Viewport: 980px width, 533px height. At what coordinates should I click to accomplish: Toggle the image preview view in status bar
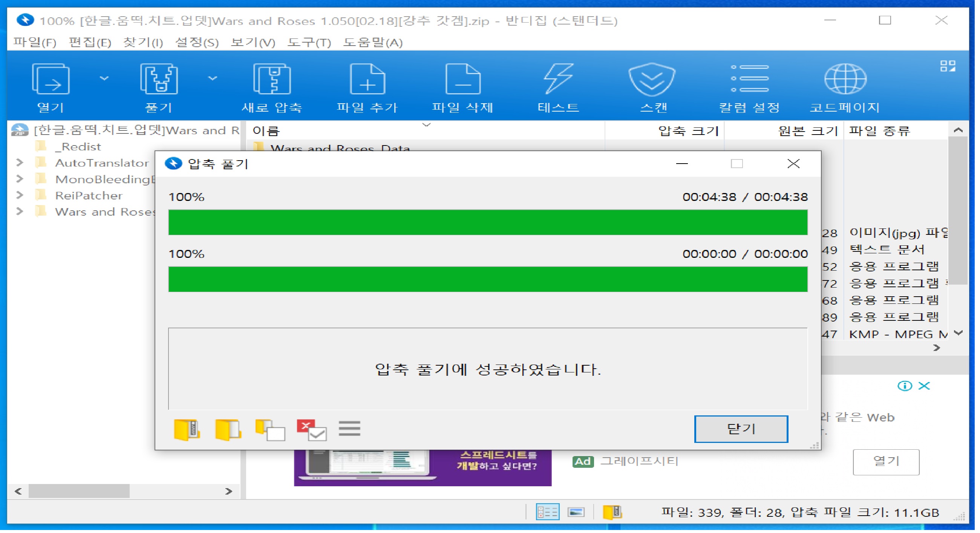coord(576,512)
